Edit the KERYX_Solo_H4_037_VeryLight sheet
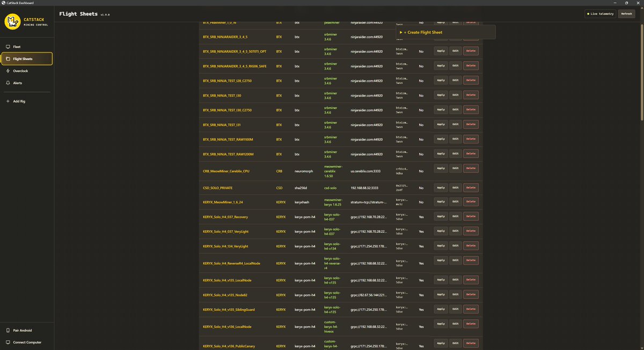 pyautogui.click(x=455, y=231)
